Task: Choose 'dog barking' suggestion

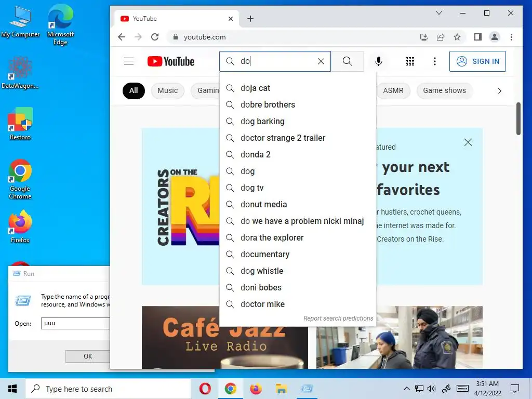Action: coord(298,122)
